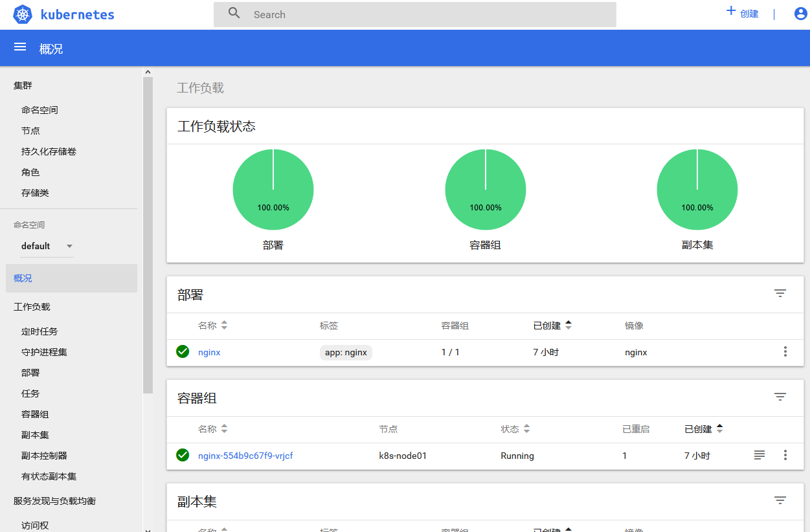The height and width of the screenshot is (532, 810).
Task: Open 任务 in sidebar
Action: pyautogui.click(x=30, y=393)
